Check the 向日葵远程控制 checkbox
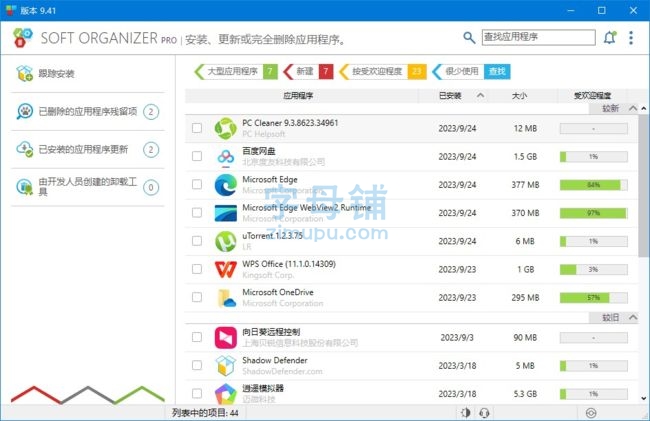This screenshot has height=421, width=650. [x=197, y=337]
